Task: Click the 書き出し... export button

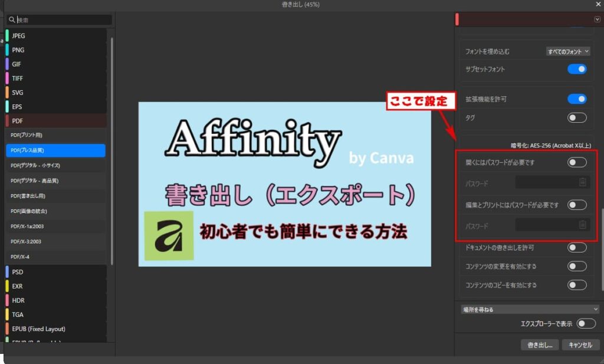Action: 539,345
